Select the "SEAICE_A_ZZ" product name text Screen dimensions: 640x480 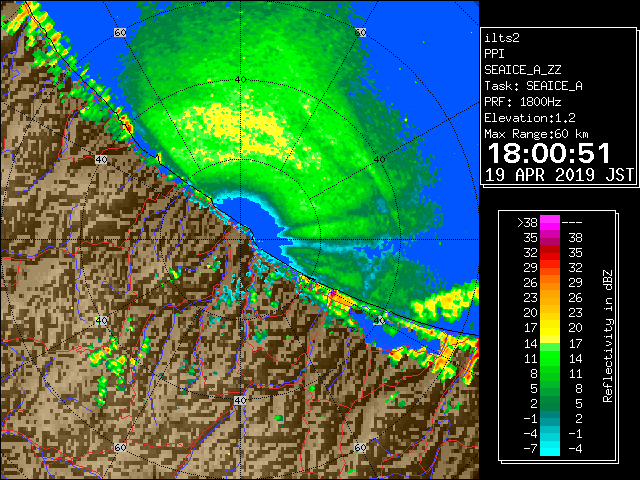[x=522, y=70]
